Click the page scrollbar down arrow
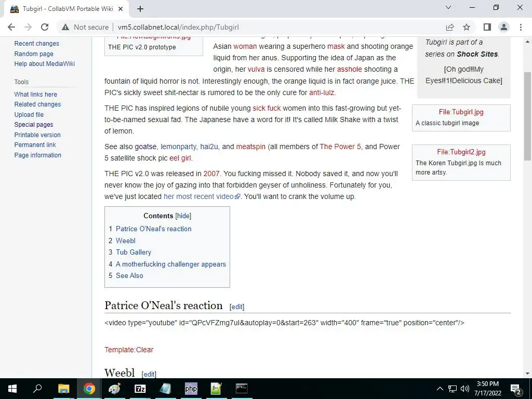532x399 pixels. tap(527, 374)
